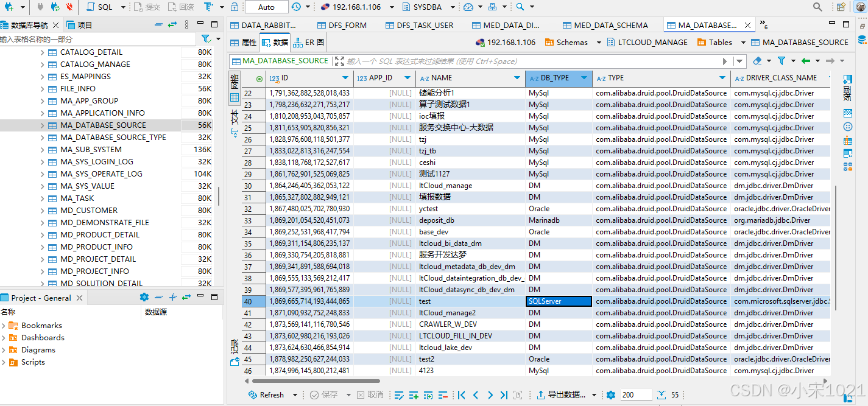Click delete row icon with red minus
Viewport: 868px width, 406px height.
point(443,395)
